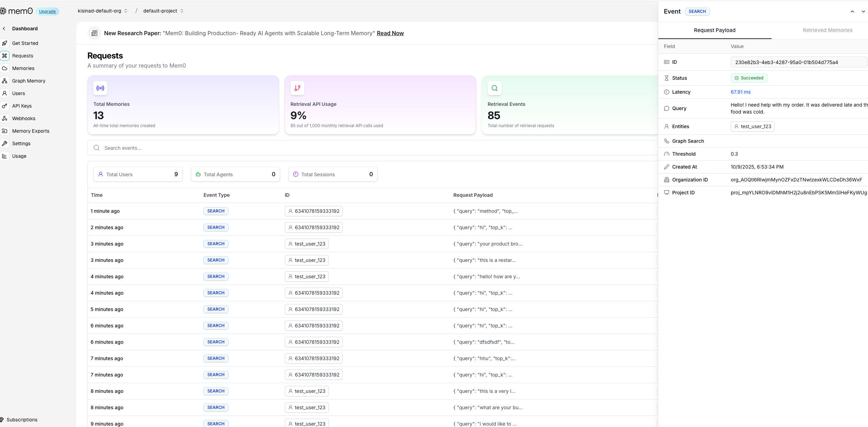Collapse the Dashboard sidebar with back chevron
This screenshot has height=427, width=868.
(4, 29)
